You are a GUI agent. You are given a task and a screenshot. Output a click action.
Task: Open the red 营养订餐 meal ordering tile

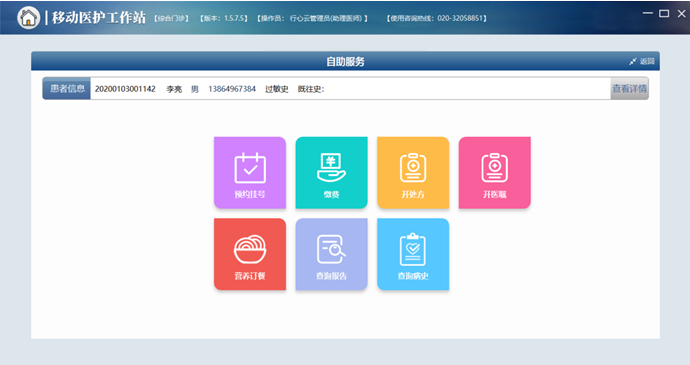[250, 254]
